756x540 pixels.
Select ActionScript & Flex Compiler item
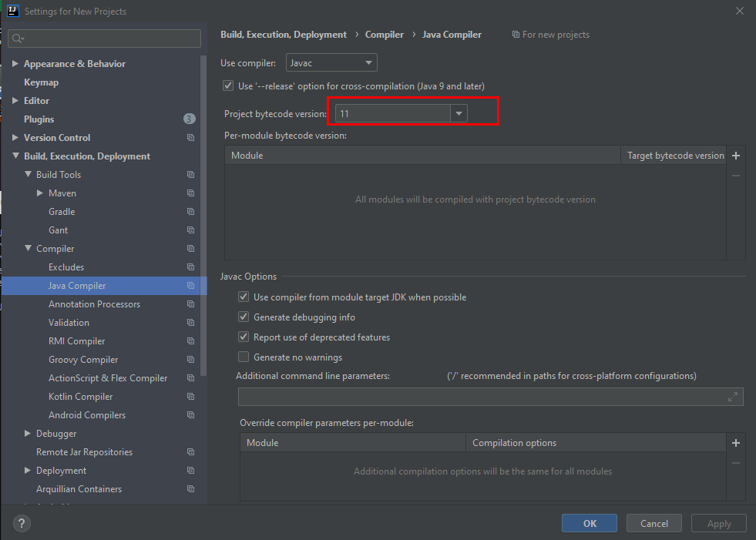click(108, 378)
